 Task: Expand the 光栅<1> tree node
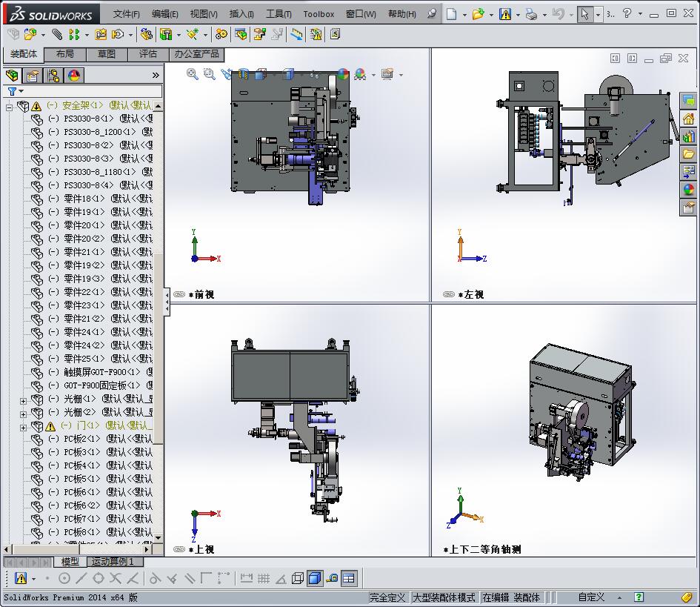point(23,401)
